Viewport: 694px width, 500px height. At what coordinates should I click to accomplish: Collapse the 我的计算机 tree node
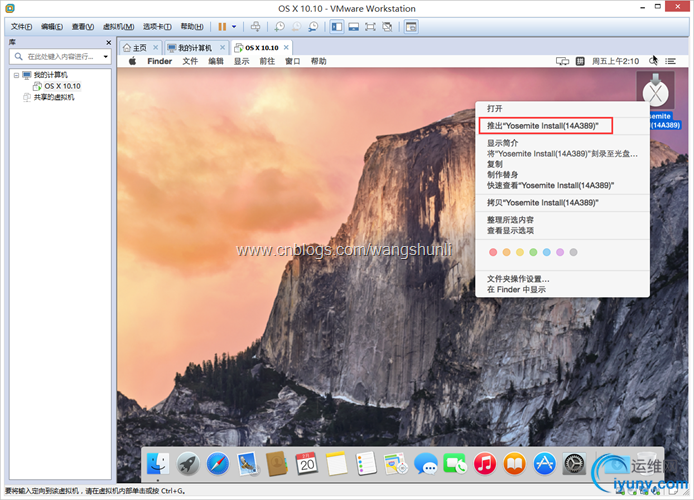coord(16,75)
